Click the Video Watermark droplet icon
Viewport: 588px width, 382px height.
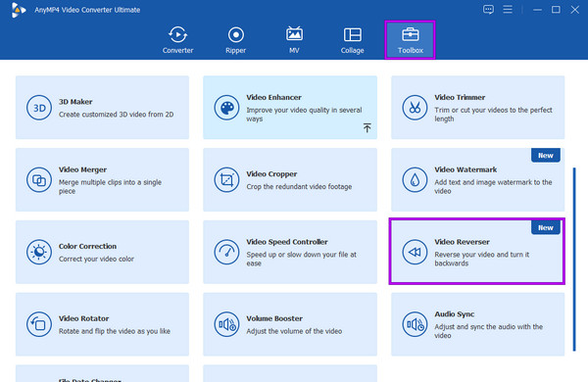[x=415, y=180]
